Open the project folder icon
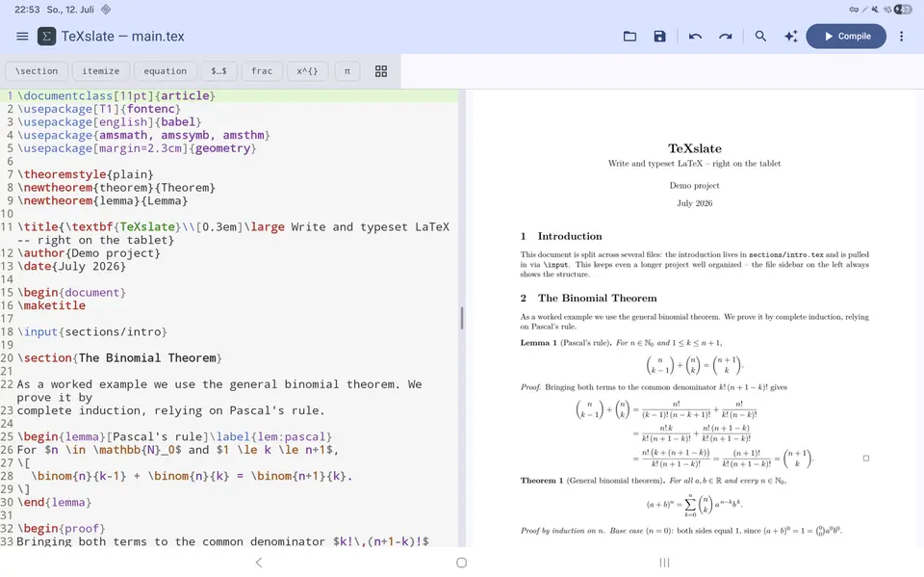This screenshot has width=924, height=577. (x=629, y=36)
